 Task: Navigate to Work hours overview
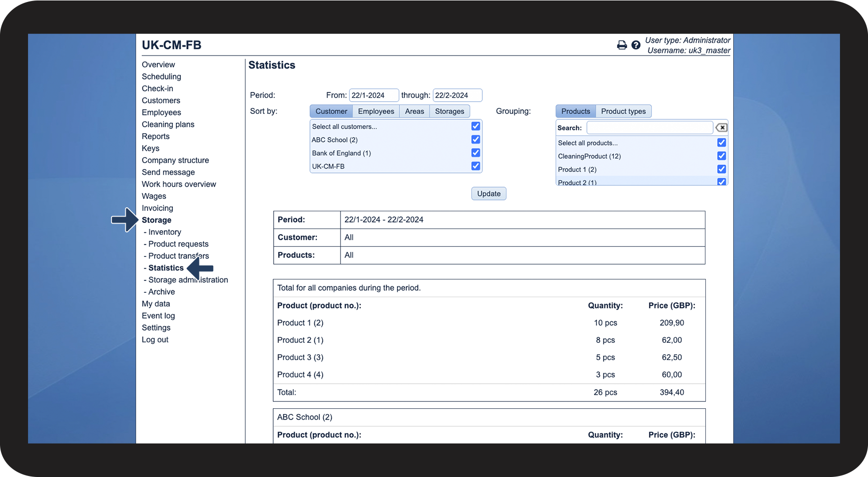coord(179,184)
